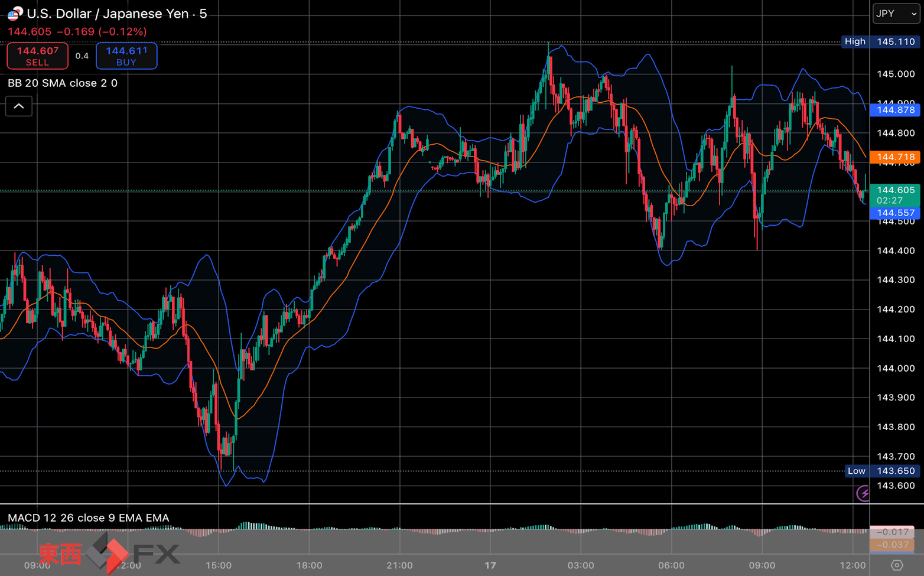Click the green 144.605 current price tag

895,195
